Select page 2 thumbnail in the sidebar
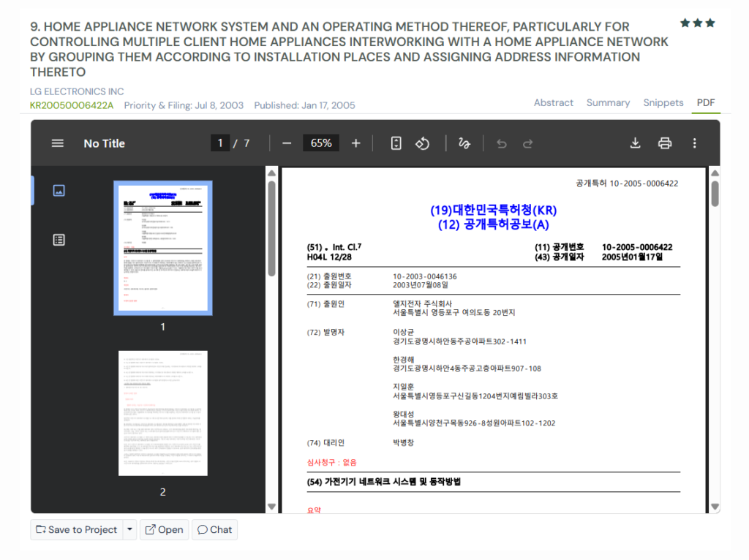Image resolution: width=749 pixels, height=560 pixels. pos(163,412)
